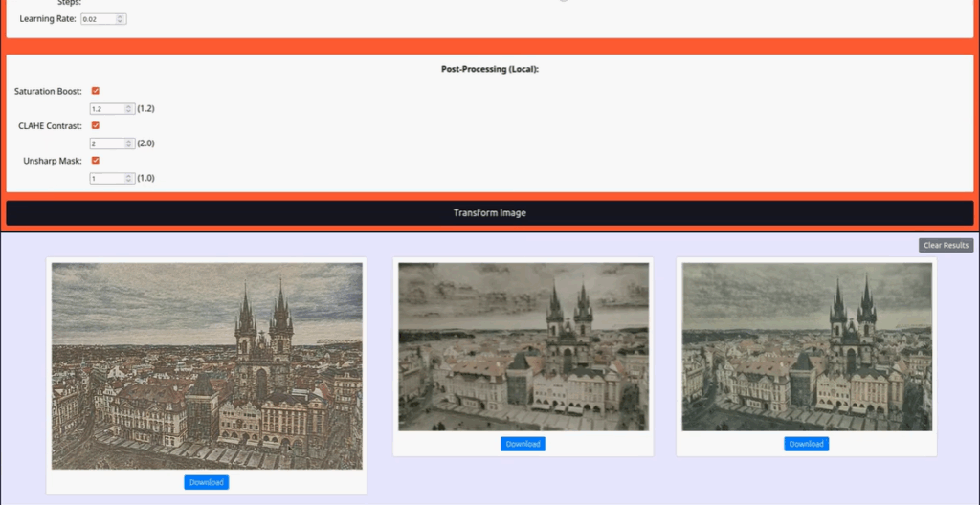Image resolution: width=980 pixels, height=505 pixels.
Task: Click the Clear Results button
Action: (x=946, y=246)
